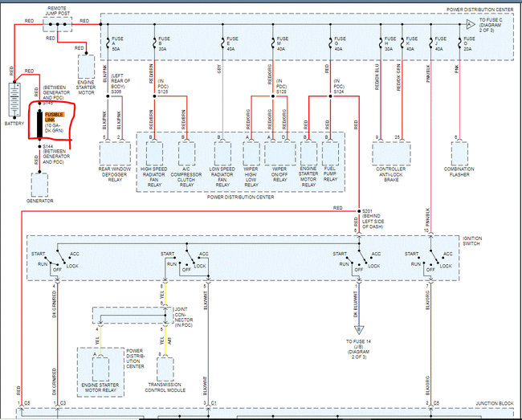Select the LOW SPEED RADIATOR FAN RELAY label
Image resolution: width=522 pixels, height=420 pixels.
[x=222, y=177]
